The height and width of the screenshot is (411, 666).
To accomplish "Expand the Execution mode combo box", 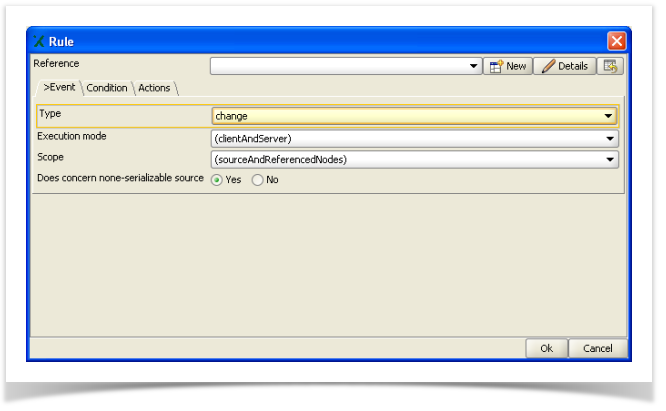I will (609, 138).
